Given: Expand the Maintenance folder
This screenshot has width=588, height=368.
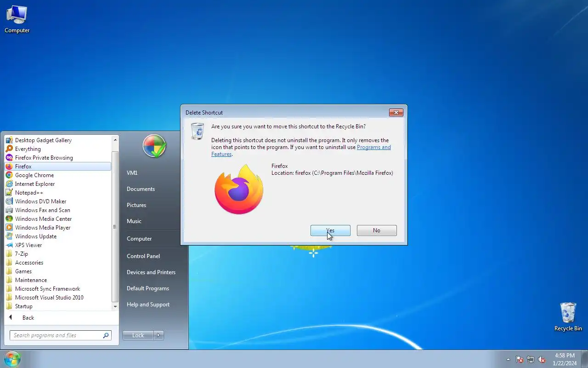Looking at the screenshot, I should (x=58, y=280).
